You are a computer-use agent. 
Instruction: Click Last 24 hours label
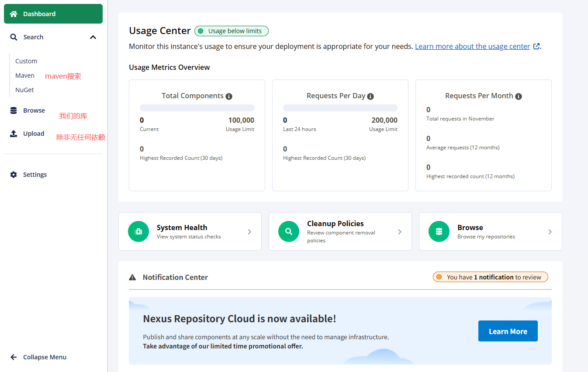300,129
